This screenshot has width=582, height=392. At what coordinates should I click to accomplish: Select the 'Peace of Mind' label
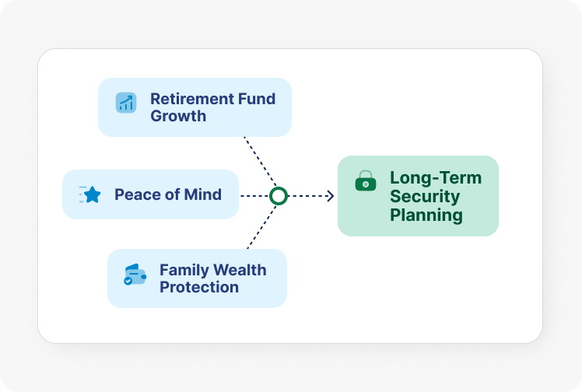point(168,194)
